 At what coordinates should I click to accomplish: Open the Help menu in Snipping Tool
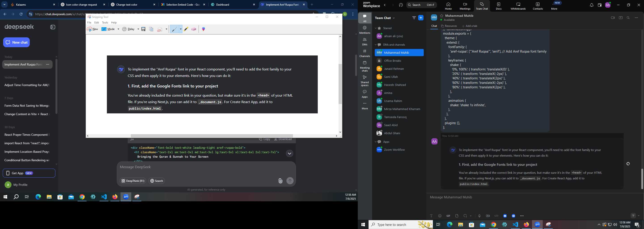coord(114,23)
